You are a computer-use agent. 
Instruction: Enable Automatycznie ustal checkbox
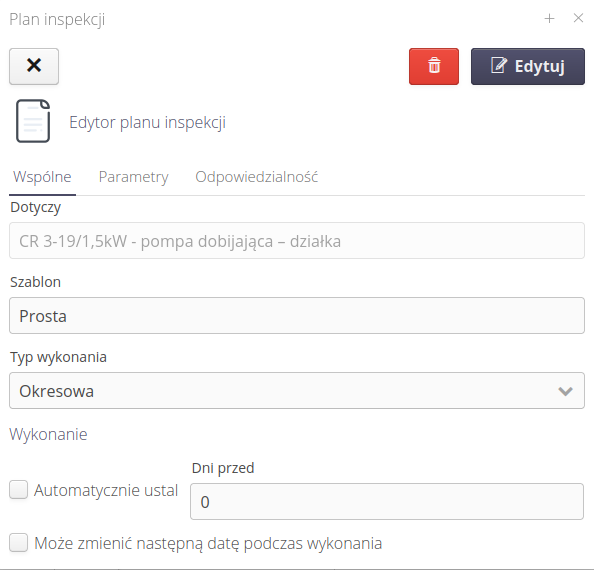pyautogui.click(x=19, y=490)
